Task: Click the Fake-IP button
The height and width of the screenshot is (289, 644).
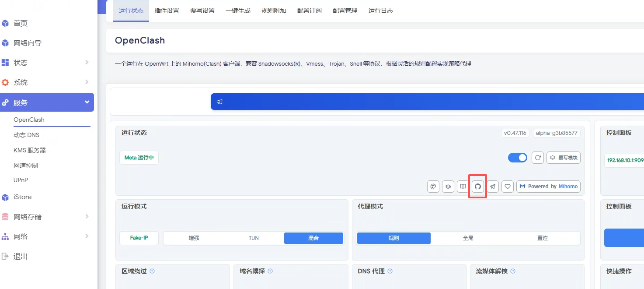Action: pyautogui.click(x=139, y=238)
